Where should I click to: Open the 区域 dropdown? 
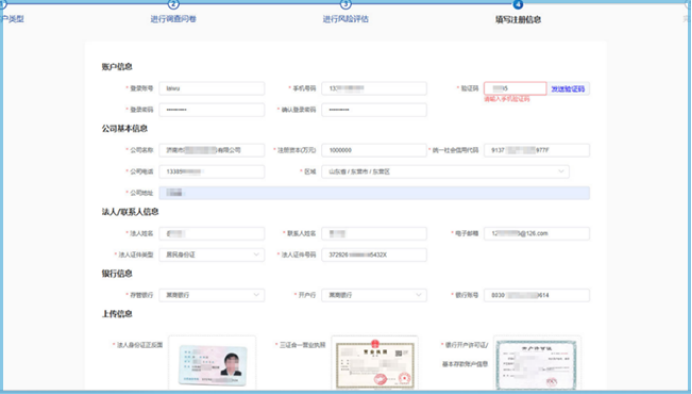tap(445, 172)
